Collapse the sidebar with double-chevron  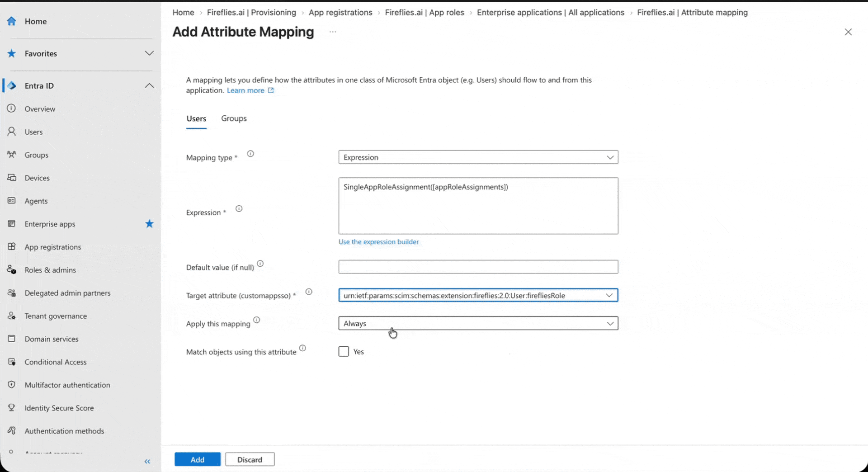[147, 461]
